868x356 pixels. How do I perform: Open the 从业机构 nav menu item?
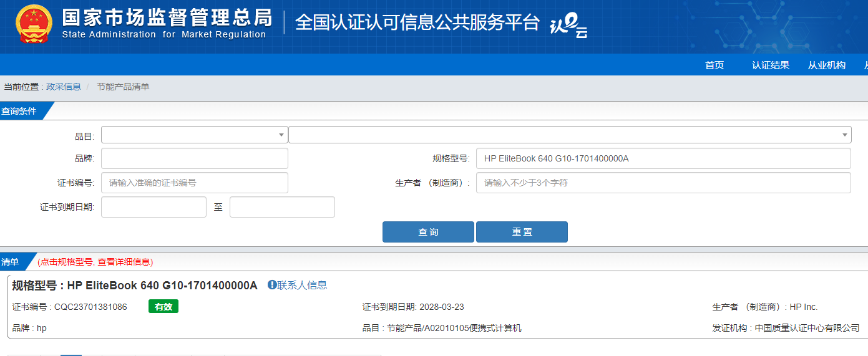coord(827,65)
